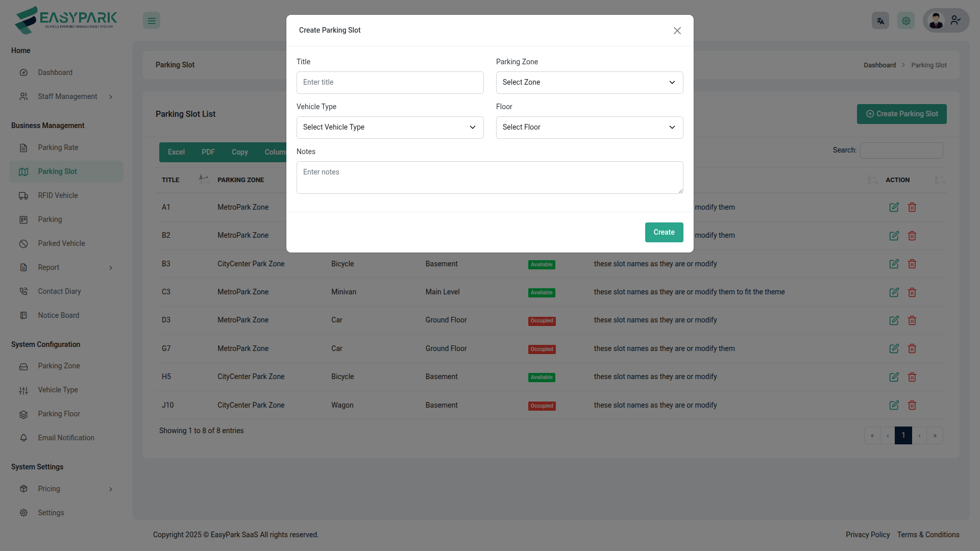The width and height of the screenshot is (980, 551).
Task: Open the language translation icon
Action: tap(880, 20)
